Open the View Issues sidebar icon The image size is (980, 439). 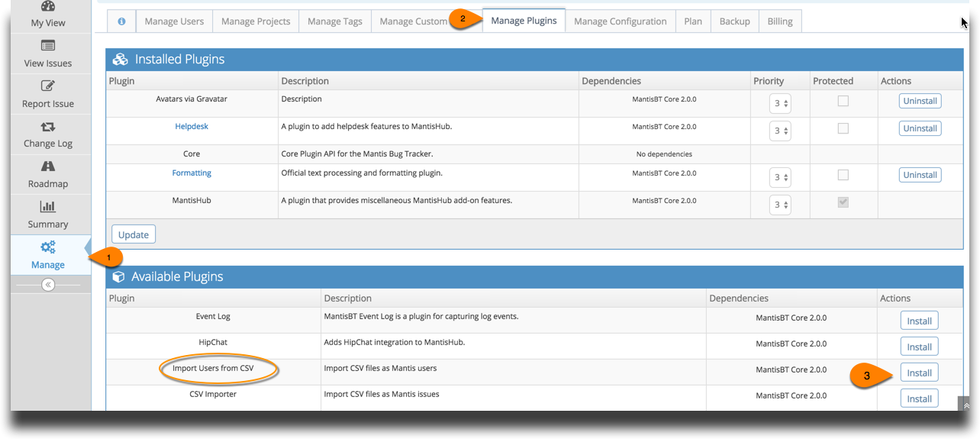[x=48, y=46]
